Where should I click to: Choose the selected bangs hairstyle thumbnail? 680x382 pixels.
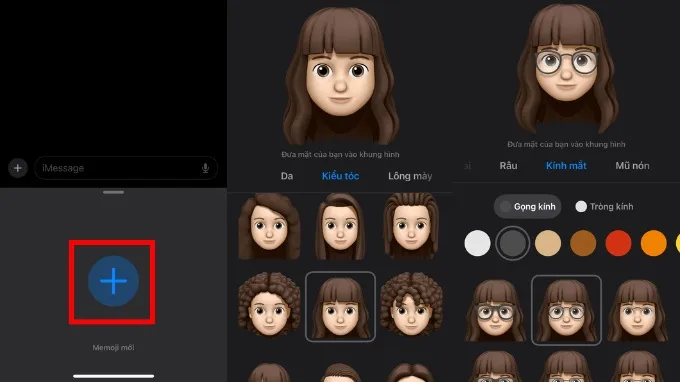coord(340,307)
